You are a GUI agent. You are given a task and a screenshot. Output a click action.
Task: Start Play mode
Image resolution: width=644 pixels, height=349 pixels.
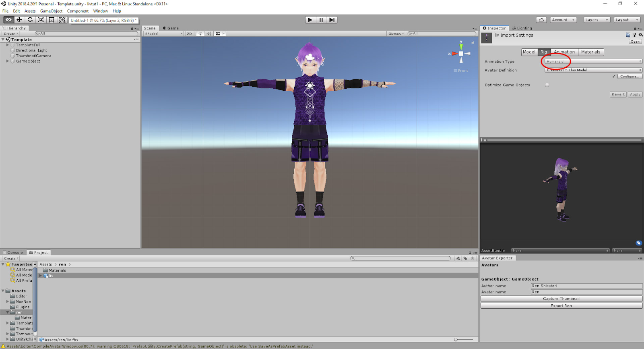310,20
